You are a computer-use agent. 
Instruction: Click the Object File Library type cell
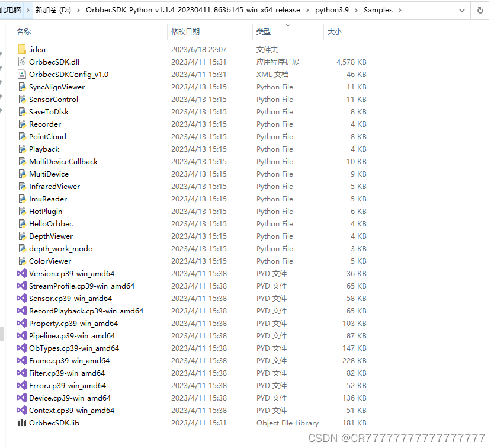point(287,423)
